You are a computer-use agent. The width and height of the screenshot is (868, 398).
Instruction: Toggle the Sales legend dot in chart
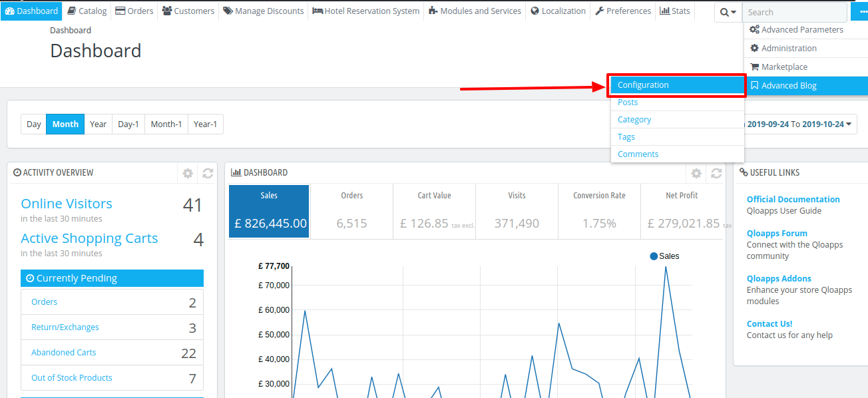point(654,256)
